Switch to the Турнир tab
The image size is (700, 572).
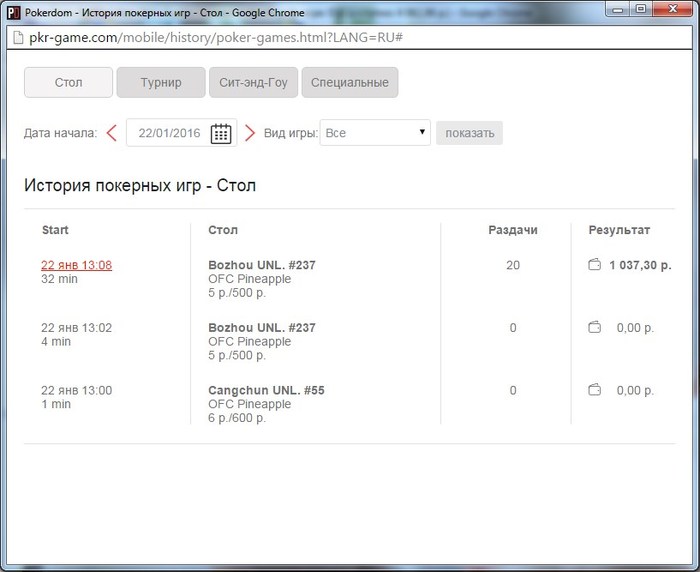[161, 82]
